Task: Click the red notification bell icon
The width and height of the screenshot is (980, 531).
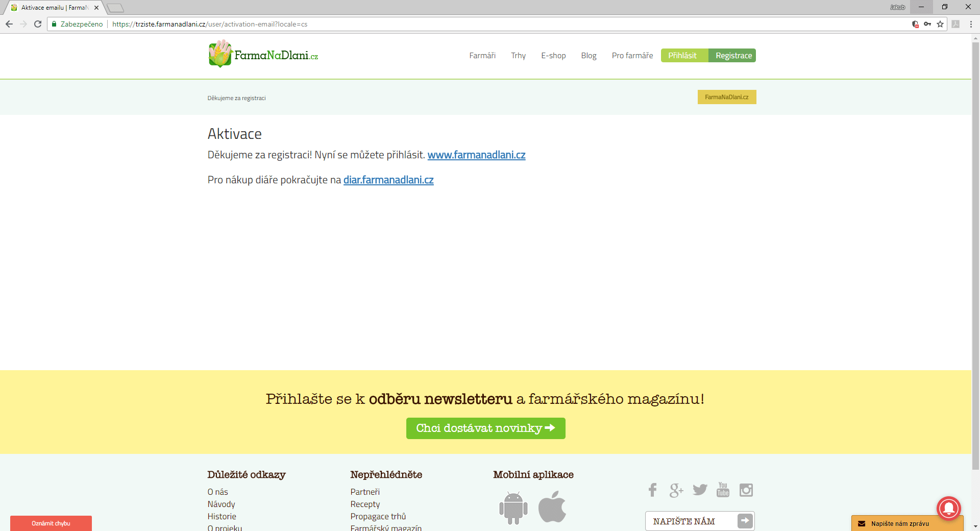Action: pos(948,508)
